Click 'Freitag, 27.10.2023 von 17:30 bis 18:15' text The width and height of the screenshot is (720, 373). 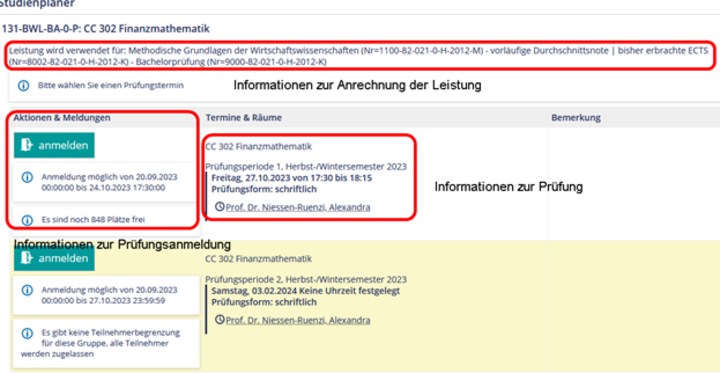tap(292, 178)
